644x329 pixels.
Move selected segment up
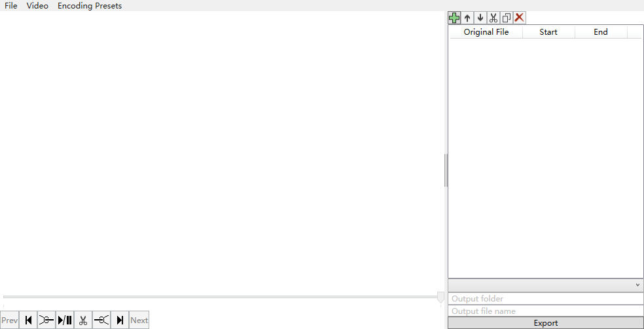(x=467, y=18)
